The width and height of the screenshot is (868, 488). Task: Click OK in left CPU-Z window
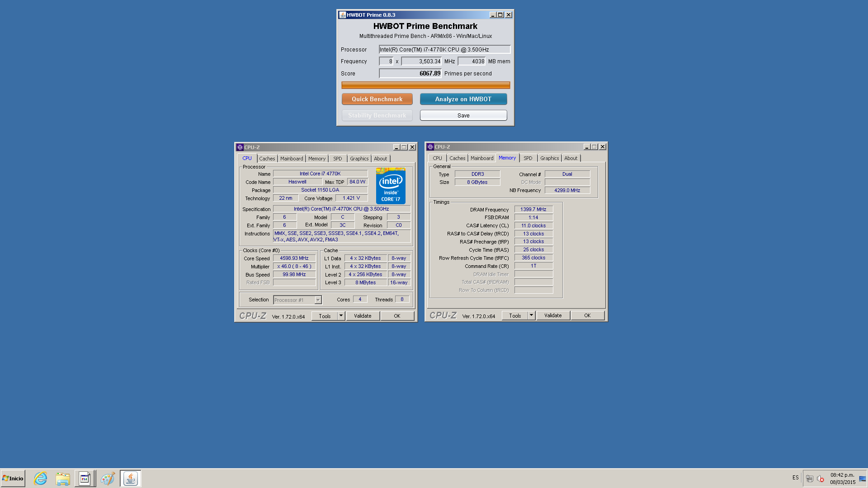point(397,316)
